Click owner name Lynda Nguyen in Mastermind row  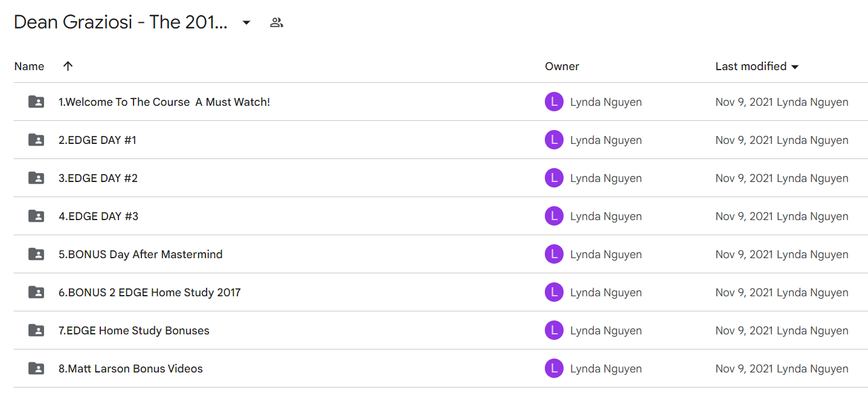point(606,255)
